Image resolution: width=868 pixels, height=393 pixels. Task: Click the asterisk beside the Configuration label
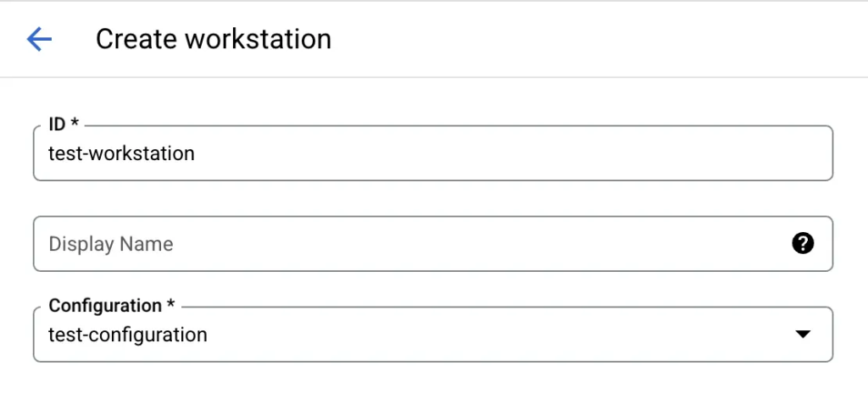[171, 305]
